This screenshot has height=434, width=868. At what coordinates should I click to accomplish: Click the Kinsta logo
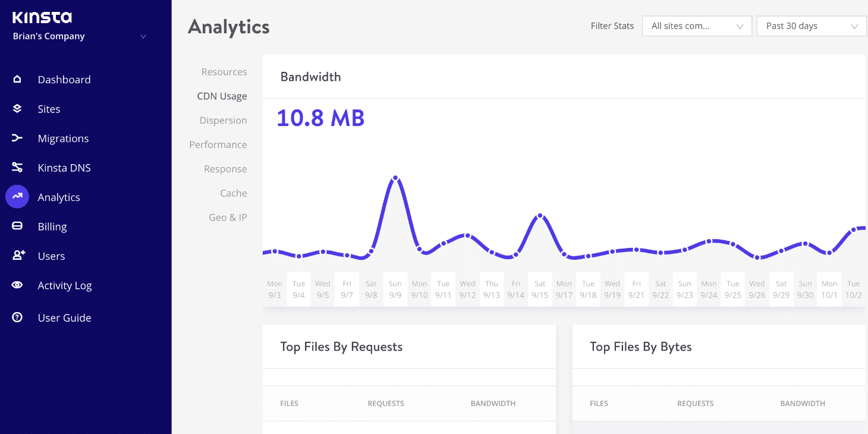point(42,17)
